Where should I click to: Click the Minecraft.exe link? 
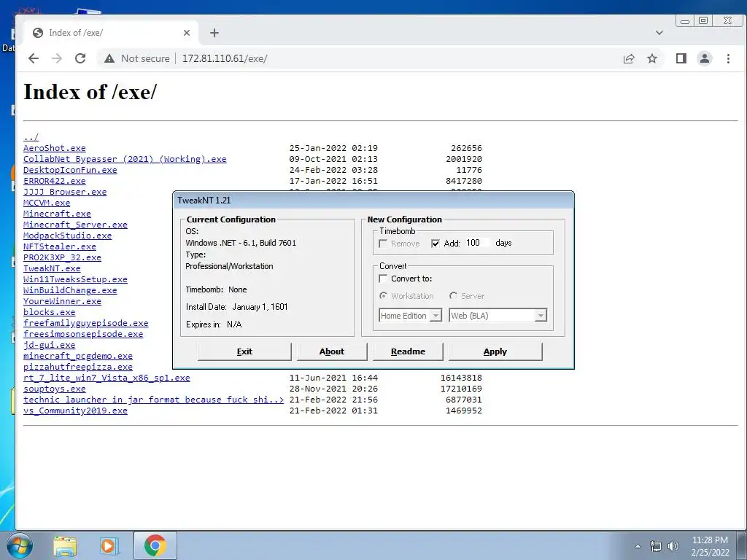click(57, 214)
